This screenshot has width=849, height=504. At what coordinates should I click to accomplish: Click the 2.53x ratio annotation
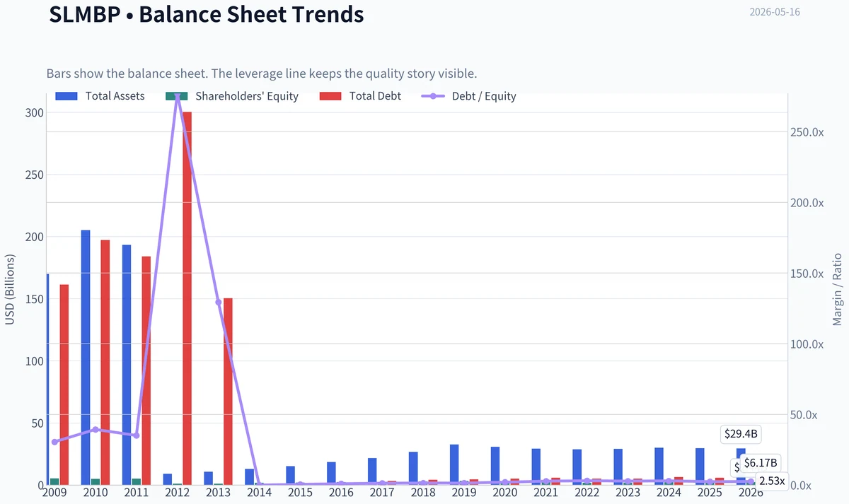[x=772, y=481]
